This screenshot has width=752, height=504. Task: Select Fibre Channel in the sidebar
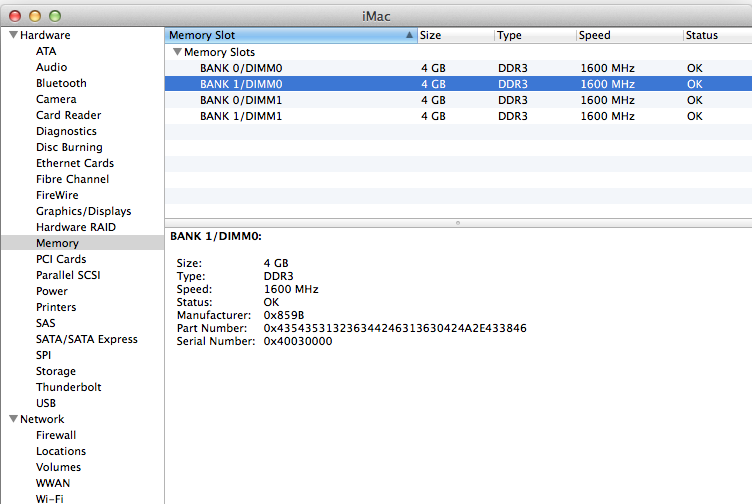(72, 179)
